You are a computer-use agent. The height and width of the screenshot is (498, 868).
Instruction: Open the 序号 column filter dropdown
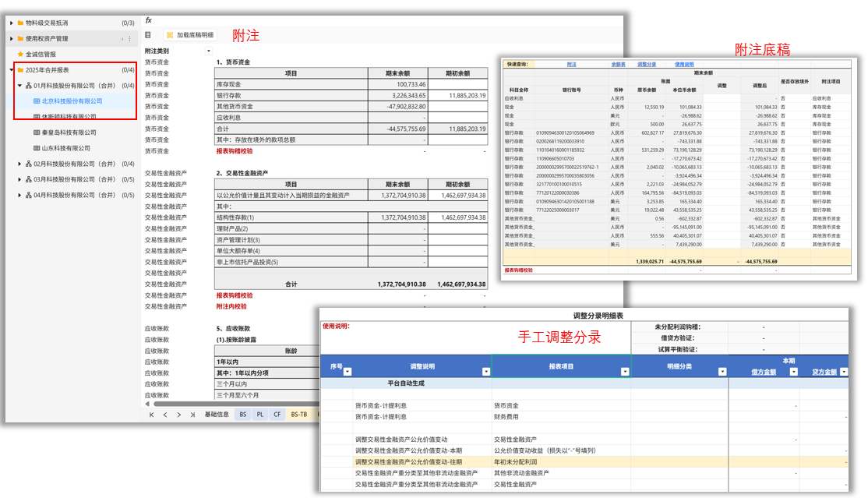point(347,372)
